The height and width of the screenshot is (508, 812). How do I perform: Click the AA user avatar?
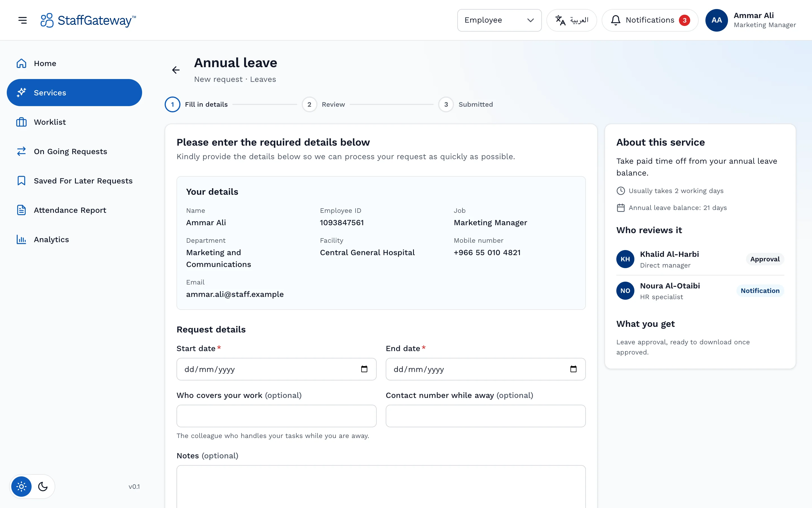click(716, 20)
